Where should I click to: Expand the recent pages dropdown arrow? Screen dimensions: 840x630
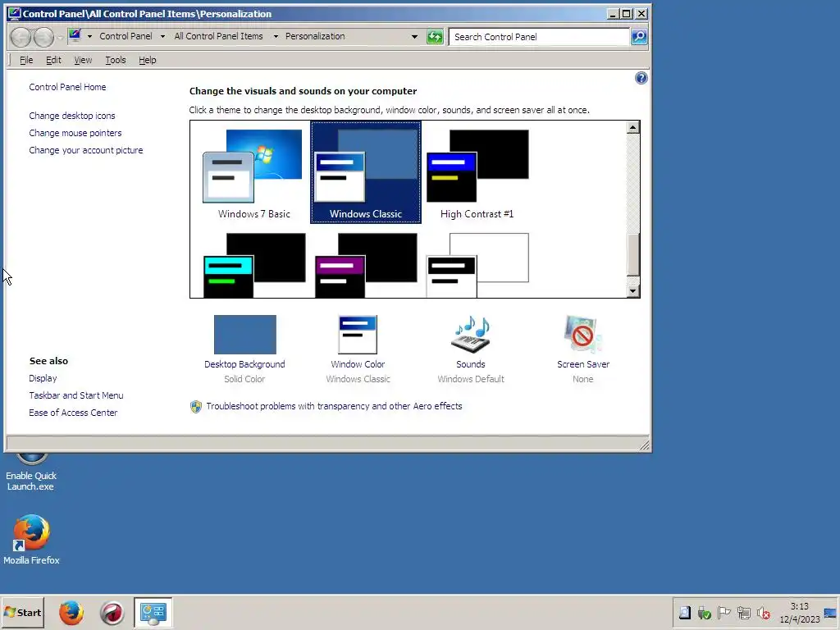pyautogui.click(x=60, y=37)
